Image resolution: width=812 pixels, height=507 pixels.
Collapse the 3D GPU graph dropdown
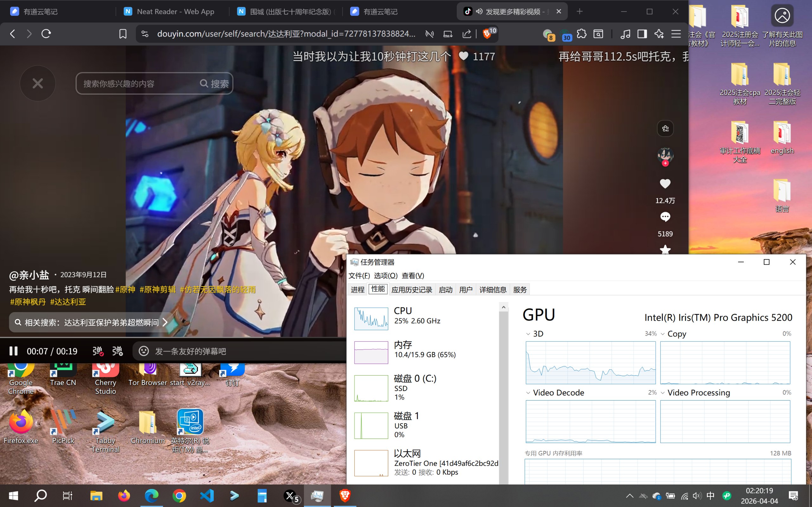528,334
